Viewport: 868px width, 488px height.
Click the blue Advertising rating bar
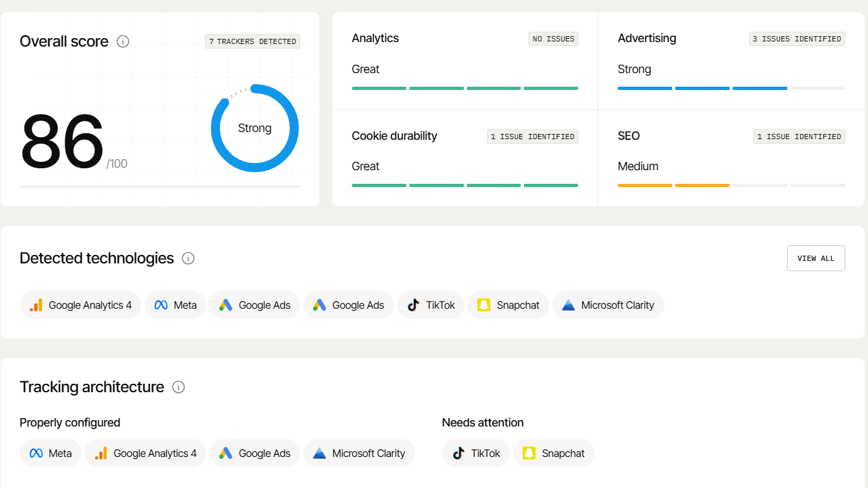click(702, 88)
